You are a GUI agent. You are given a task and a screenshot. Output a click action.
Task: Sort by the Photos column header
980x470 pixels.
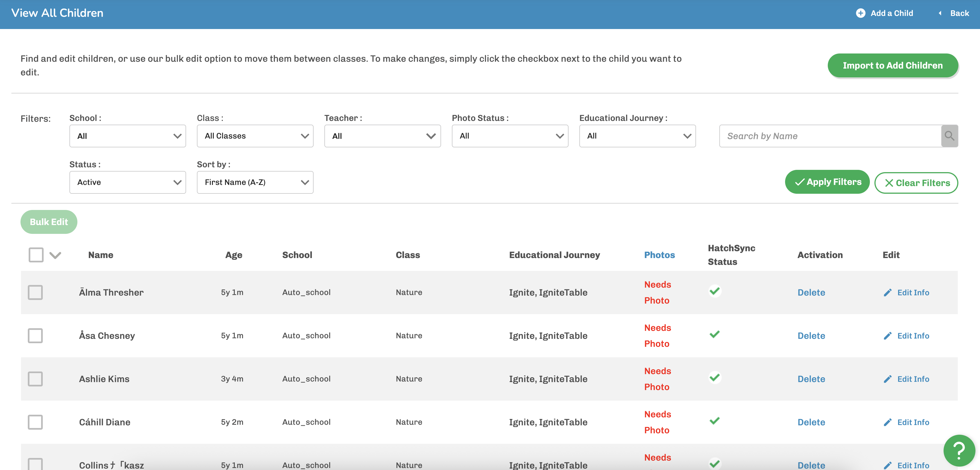[x=659, y=255]
